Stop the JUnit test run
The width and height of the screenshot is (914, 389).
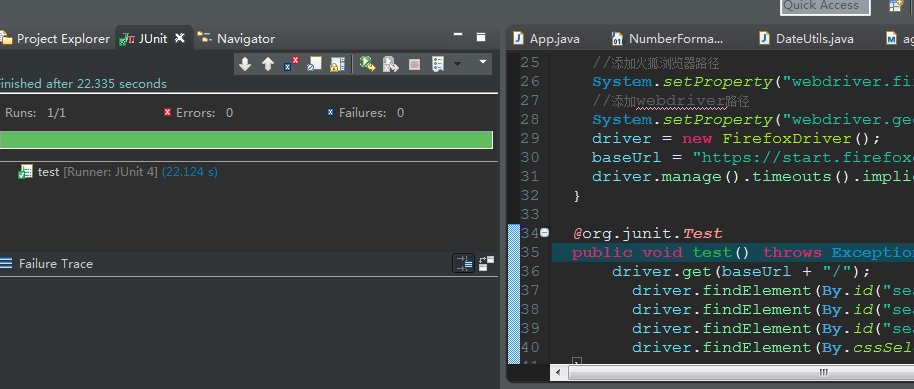point(414,64)
